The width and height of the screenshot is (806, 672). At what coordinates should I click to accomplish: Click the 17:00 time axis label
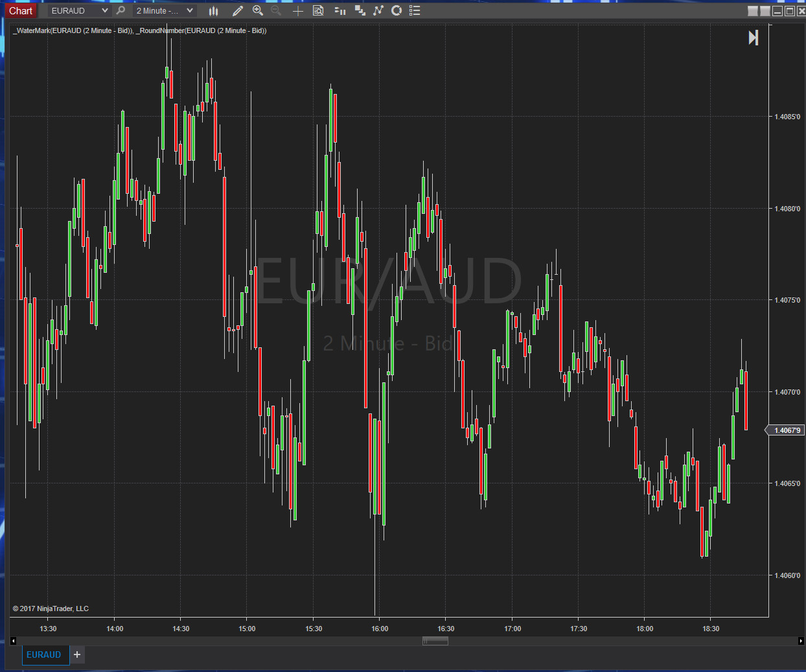pyautogui.click(x=512, y=629)
